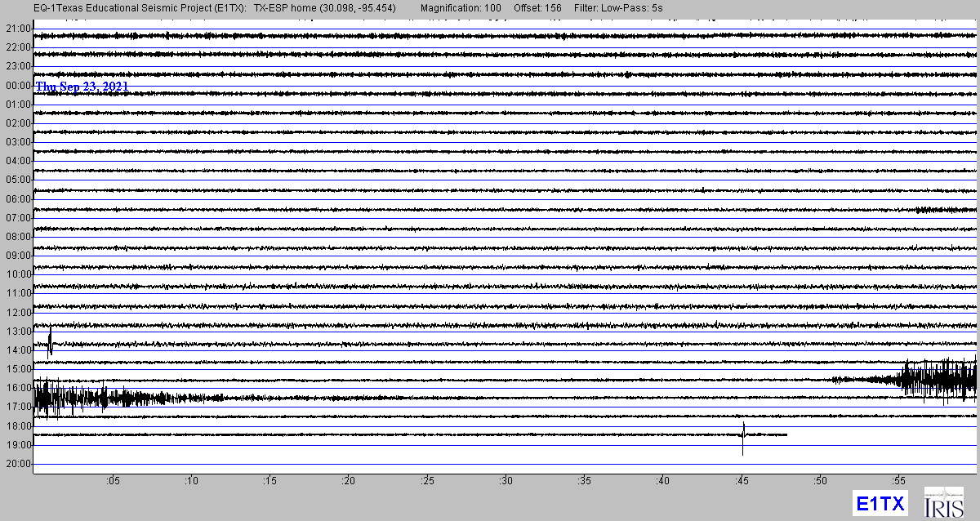Viewport: 980px width, 521px height.
Task: Click the :10 minute axis label
Action: tap(190, 480)
